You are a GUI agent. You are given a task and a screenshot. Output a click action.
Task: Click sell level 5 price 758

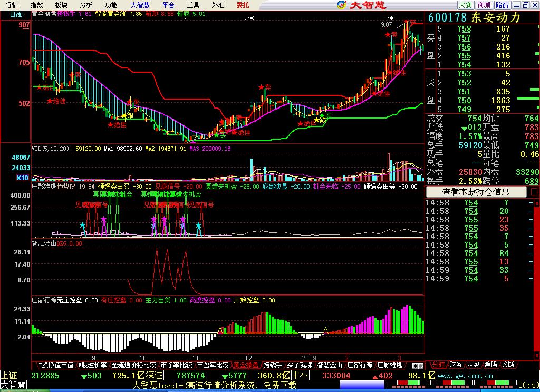pos(464,29)
